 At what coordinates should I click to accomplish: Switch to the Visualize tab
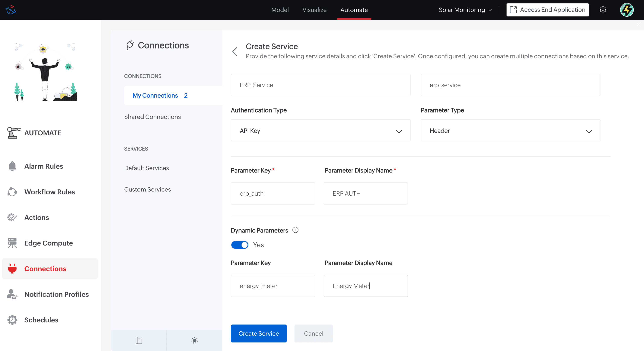pyautogui.click(x=314, y=10)
